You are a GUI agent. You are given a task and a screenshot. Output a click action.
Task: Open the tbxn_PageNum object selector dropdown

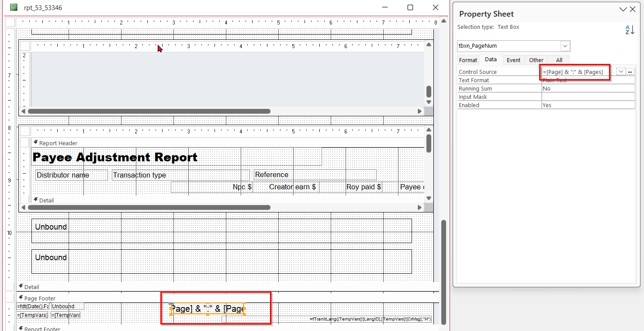(565, 46)
